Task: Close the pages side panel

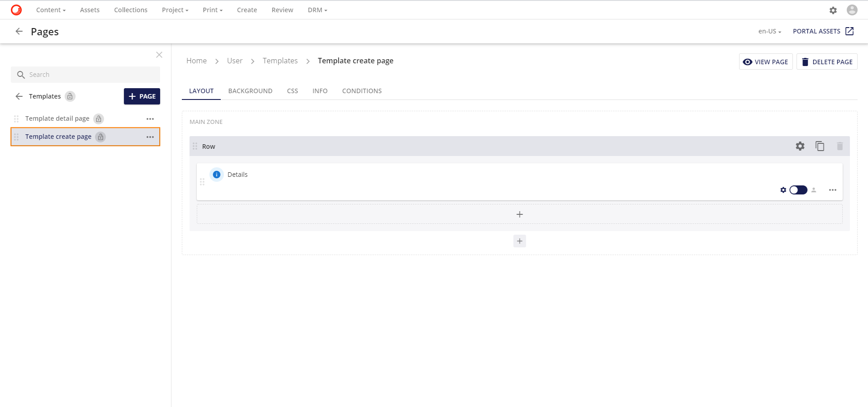Action: pyautogui.click(x=159, y=55)
